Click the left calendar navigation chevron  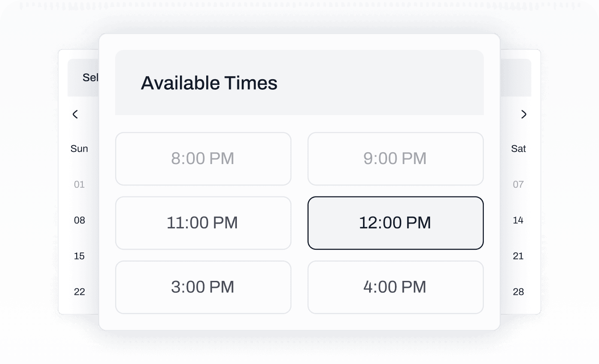click(75, 114)
